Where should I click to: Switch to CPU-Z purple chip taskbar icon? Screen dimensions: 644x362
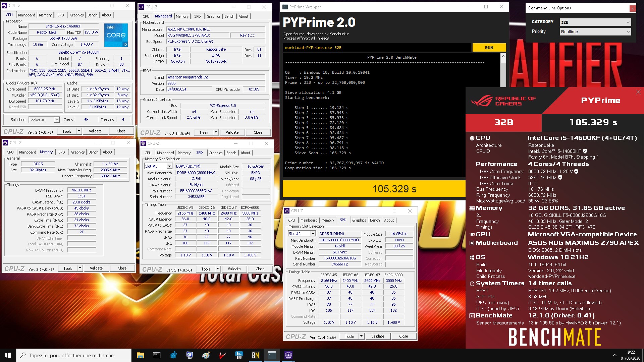[288, 355]
